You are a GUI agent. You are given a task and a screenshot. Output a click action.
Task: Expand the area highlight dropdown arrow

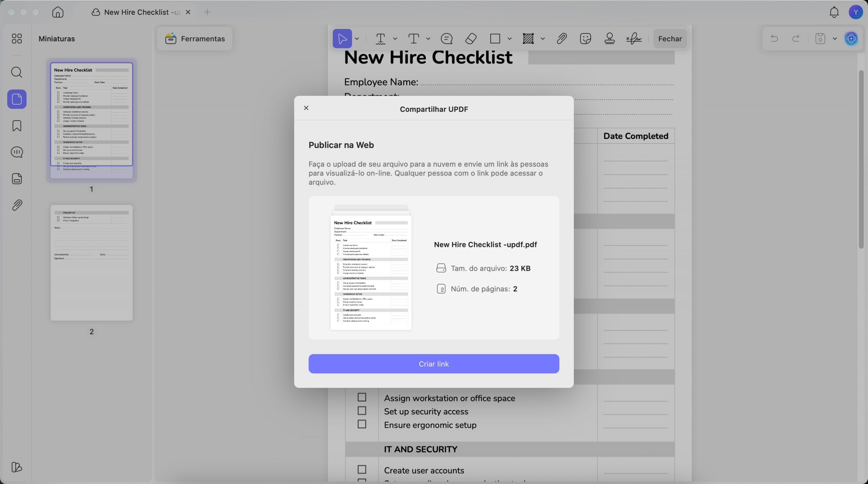543,39
